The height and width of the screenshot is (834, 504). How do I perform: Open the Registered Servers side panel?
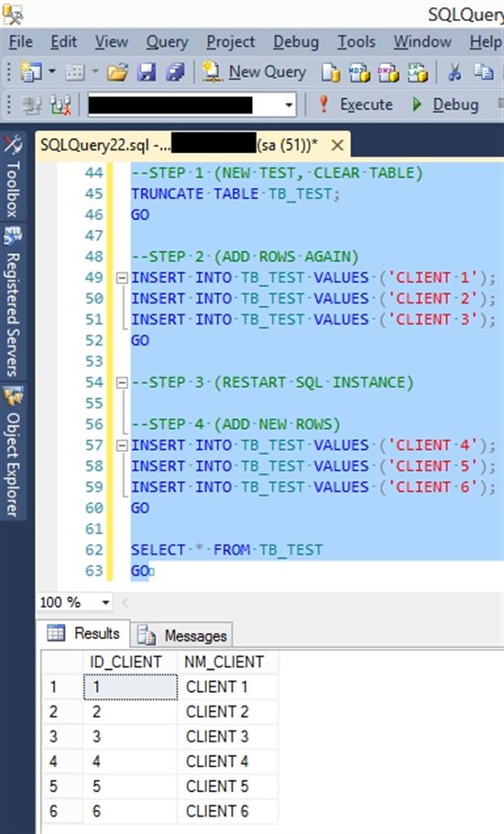[13, 302]
